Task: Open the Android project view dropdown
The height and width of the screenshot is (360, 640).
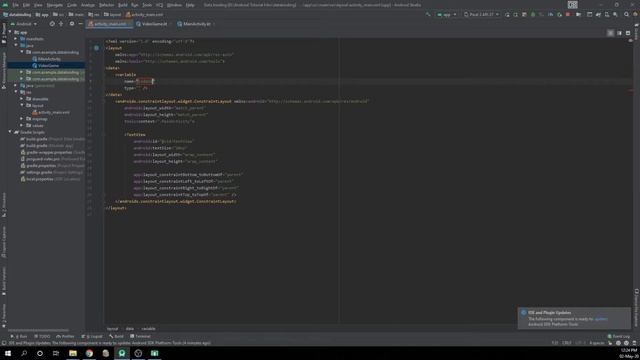Action: coord(24,24)
